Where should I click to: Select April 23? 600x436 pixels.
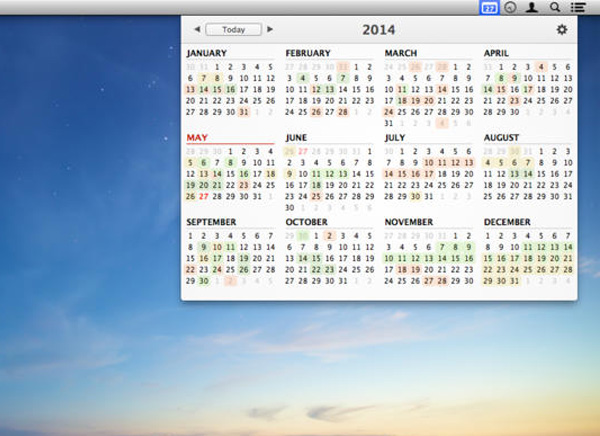tap(514, 101)
